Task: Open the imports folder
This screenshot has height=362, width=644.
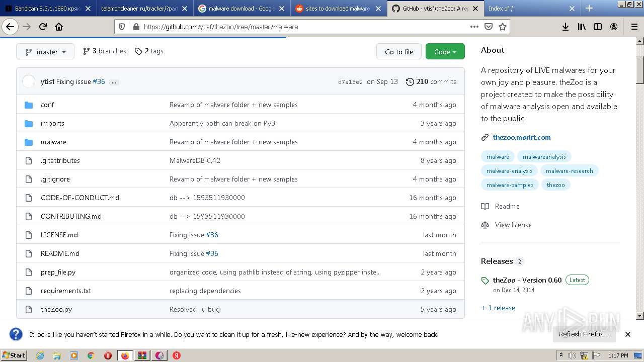Action: (52, 123)
